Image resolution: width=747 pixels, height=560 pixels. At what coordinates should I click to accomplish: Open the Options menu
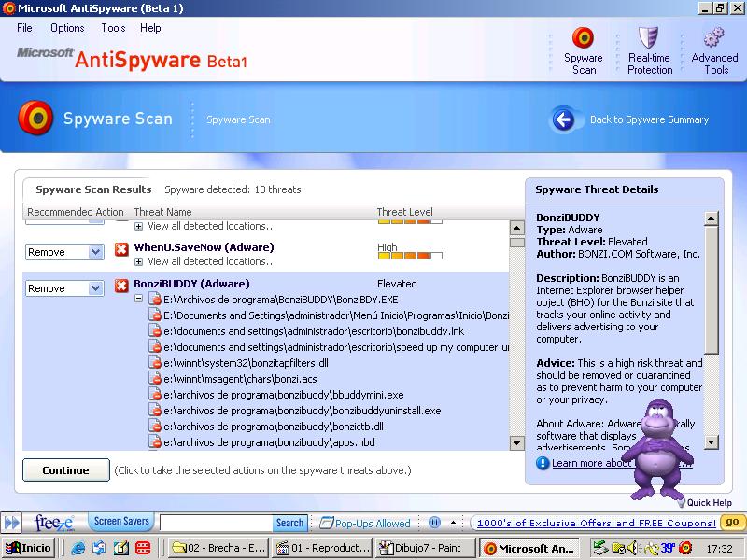coord(67,28)
